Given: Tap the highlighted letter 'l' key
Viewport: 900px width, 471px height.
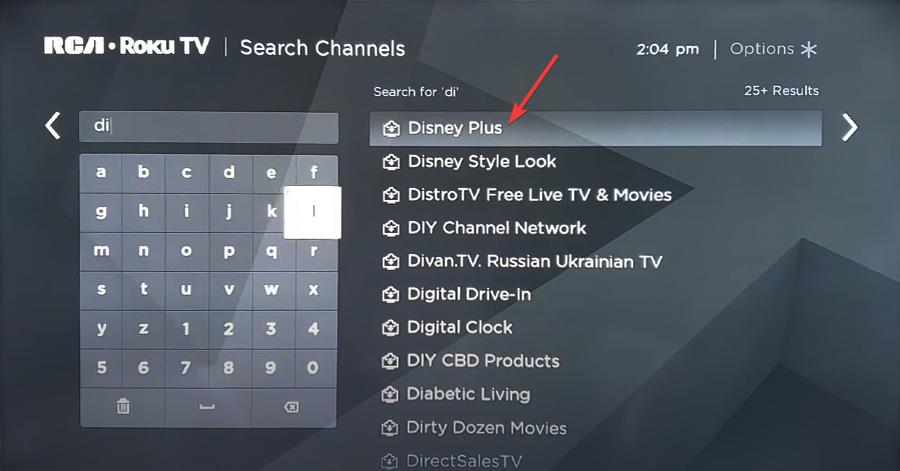Looking at the screenshot, I should click(313, 212).
